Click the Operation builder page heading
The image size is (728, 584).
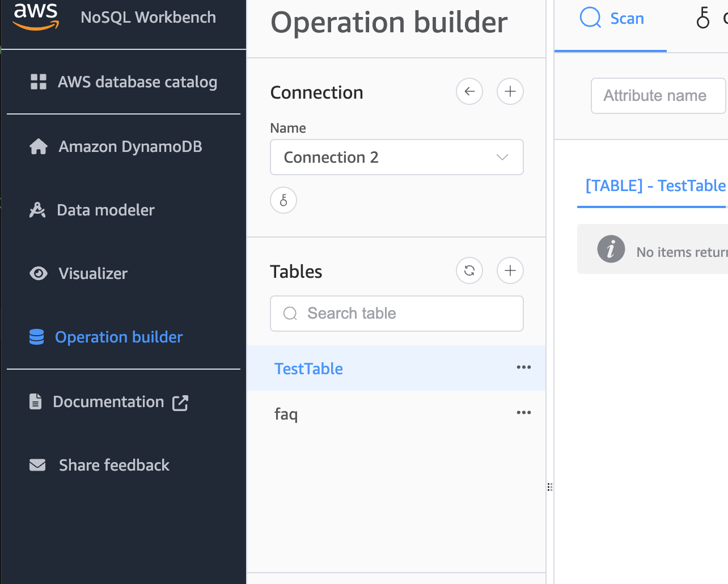point(389,23)
